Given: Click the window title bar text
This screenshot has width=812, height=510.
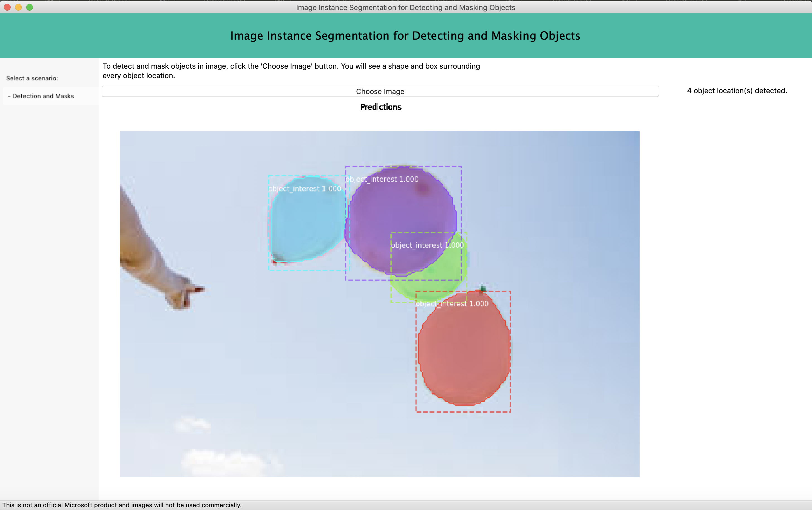Looking at the screenshot, I should (x=405, y=8).
